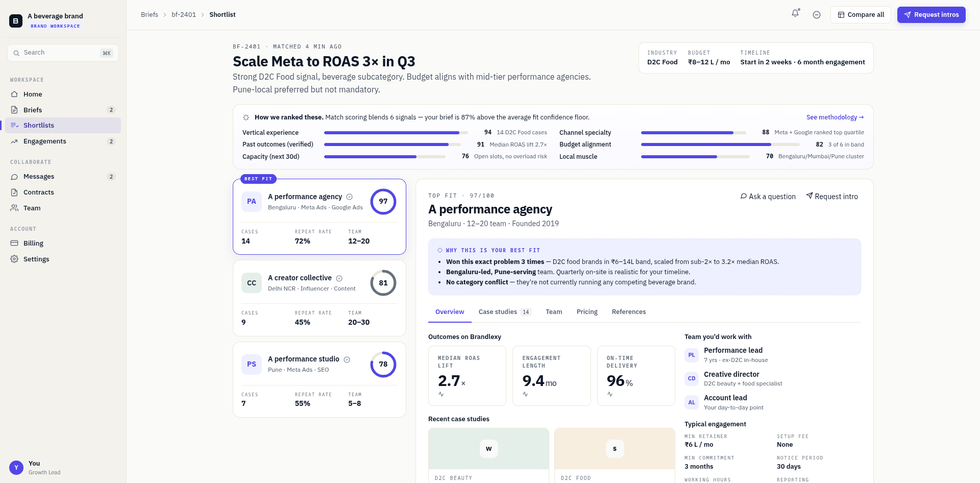Click the Team people icon
Image resolution: width=980 pixels, height=483 pixels.
pyautogui.click(x=14, y=208)
